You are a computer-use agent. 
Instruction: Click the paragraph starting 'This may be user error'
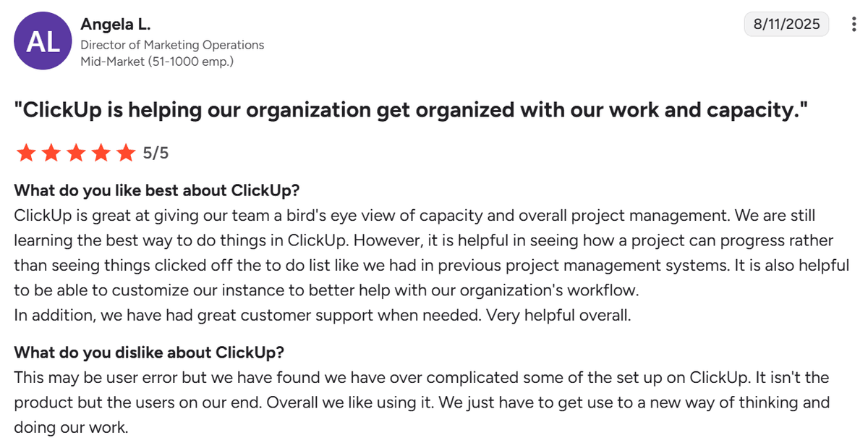(422, 402)
